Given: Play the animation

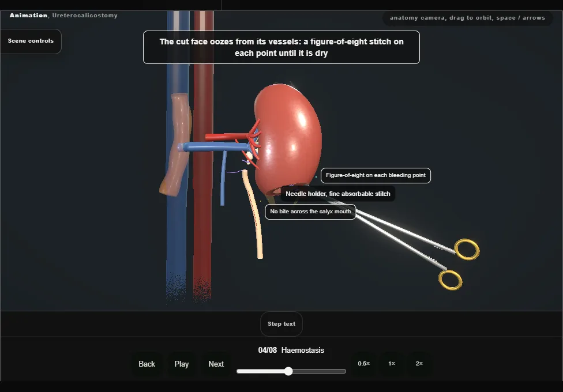Looking at the screenshot, I should tap(181, 364).
